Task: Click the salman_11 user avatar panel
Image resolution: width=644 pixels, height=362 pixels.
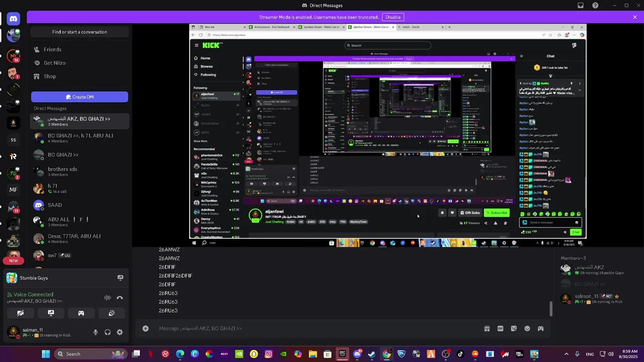Action: [x=46, y=332]
